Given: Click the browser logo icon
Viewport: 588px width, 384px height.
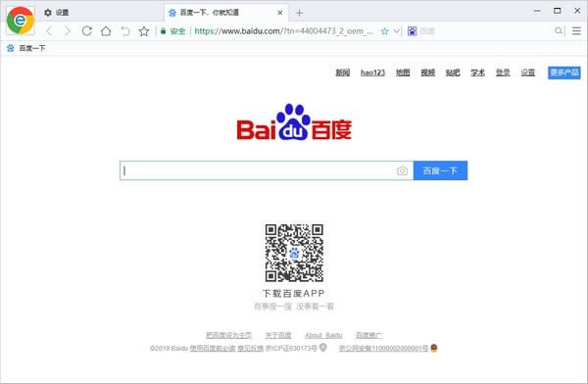Looking at the screenshot, I should coord(21,21).
